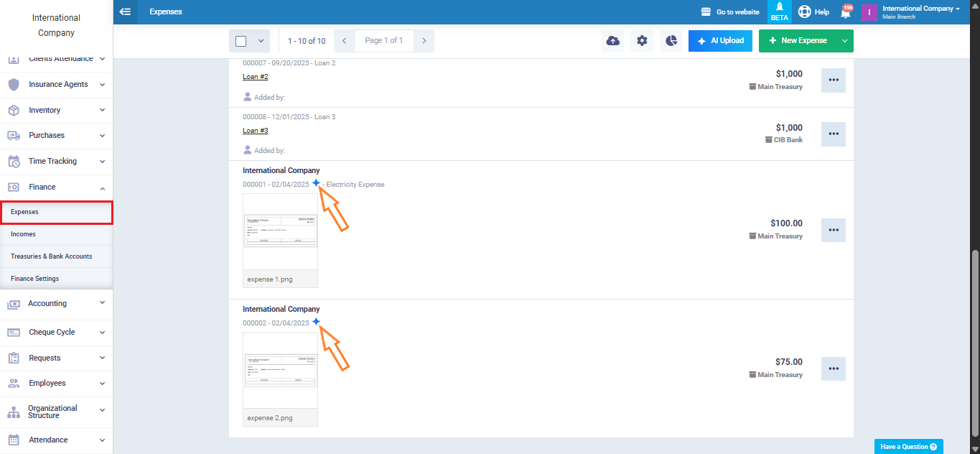Screen dimensions: 980x454
Task: Click AI sparkle icon on expense 000001
Action: (316, 183)
